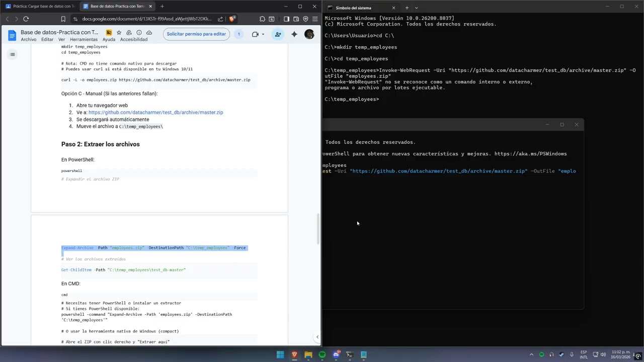Show document info circle icon
The height and width of the screenshot is (362, 644).
click(139, 32)
